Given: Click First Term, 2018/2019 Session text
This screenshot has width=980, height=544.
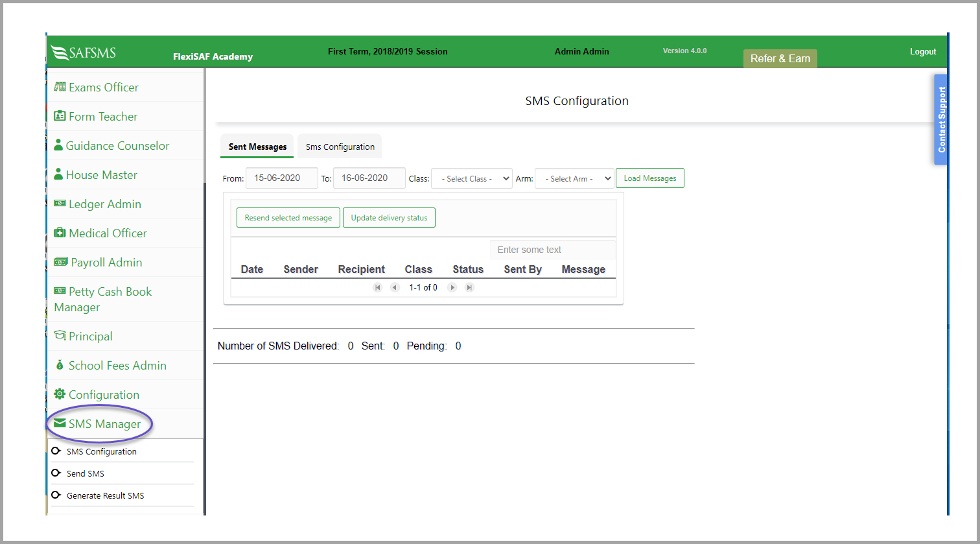Looking at the screenshot, I should pyautogui.click(x=388, y=51).
